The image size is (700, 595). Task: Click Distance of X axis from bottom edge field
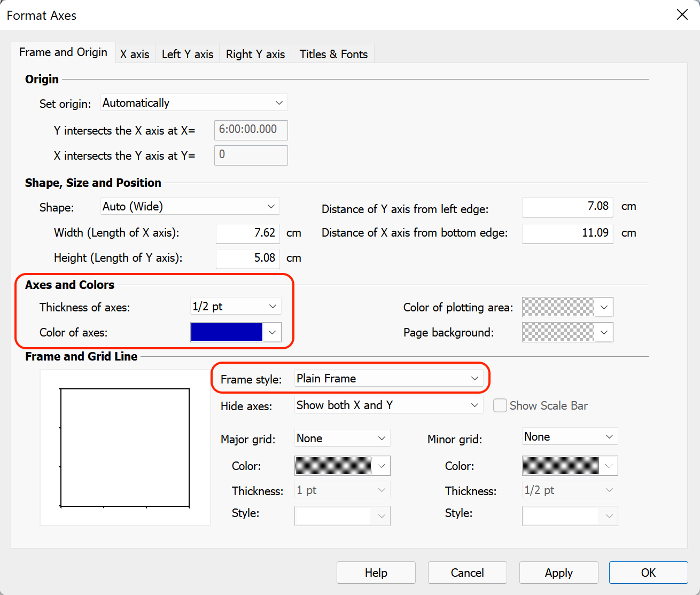[567, 233]
